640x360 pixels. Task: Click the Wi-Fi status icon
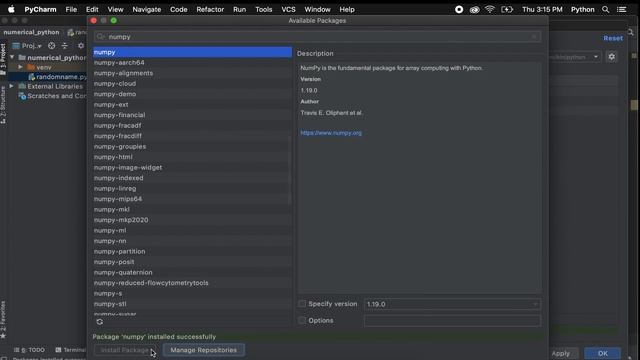coord(490,9)
